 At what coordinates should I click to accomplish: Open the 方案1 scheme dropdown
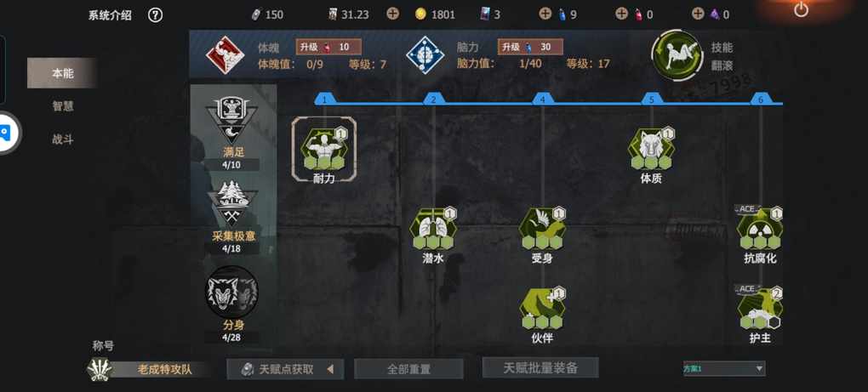[x=724, y=368]
